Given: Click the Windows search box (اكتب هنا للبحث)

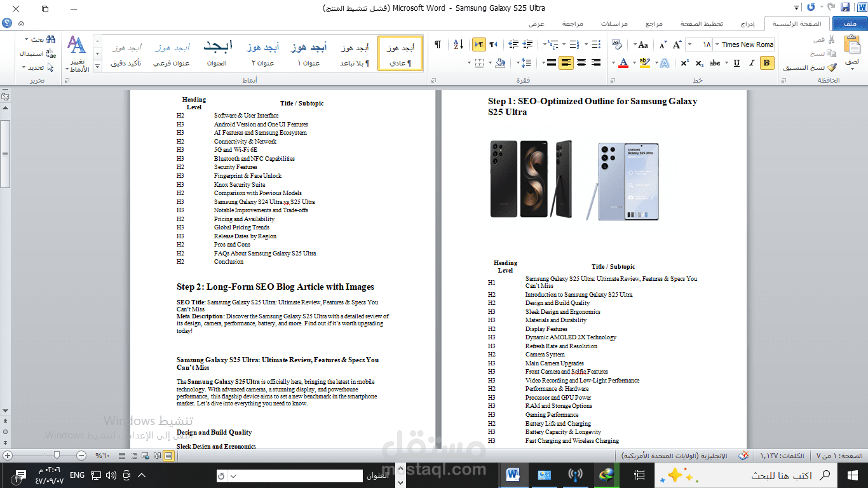Looking at the screenshot, I should (745, 475).
